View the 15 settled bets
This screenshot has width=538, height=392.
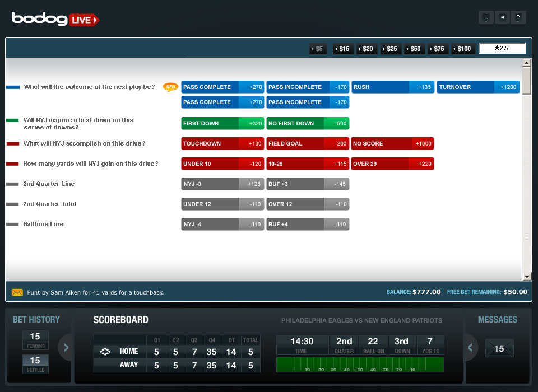pos(35,364)
